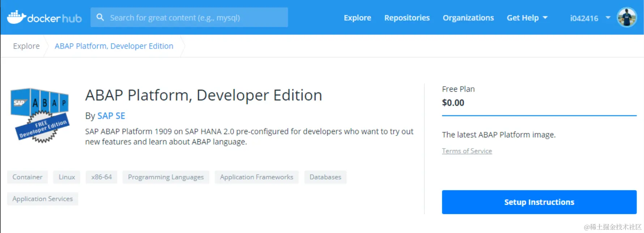The image size is (644, 233).
Task: Click the $0.00 price text
Action: tap(453, 103)
